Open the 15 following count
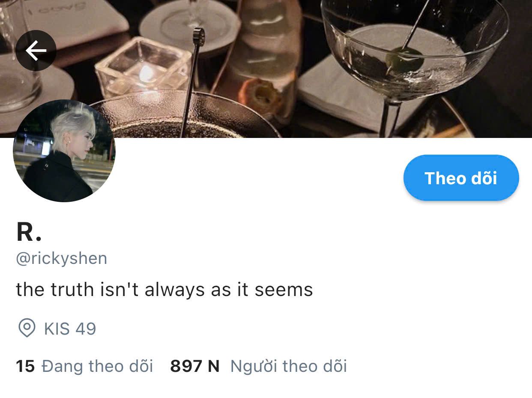 tap(25, 366)
